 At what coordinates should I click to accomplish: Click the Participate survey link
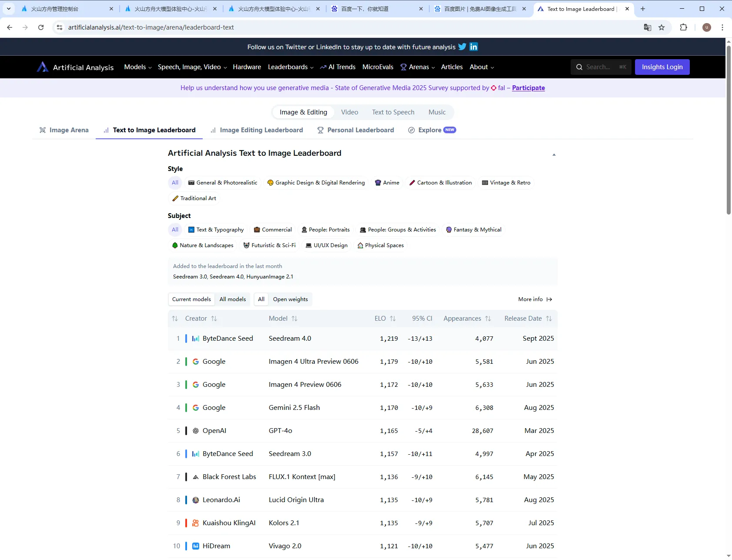(x=528, y=88)
